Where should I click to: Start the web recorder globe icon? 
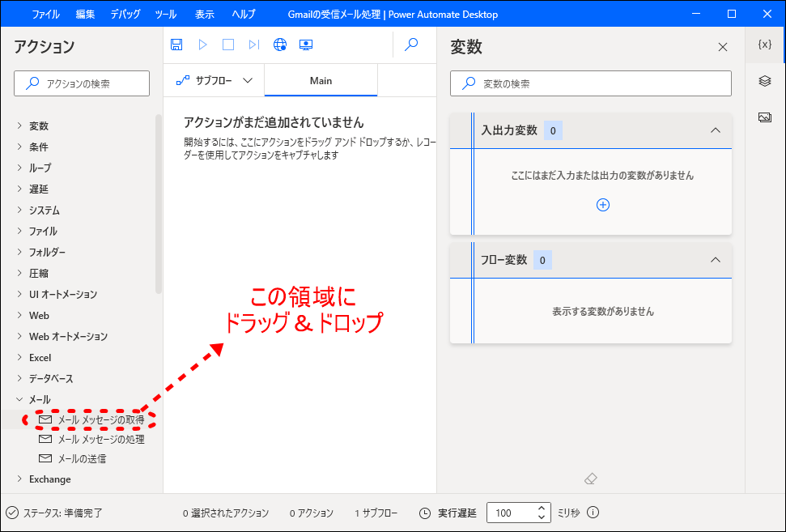coord(280,45)
